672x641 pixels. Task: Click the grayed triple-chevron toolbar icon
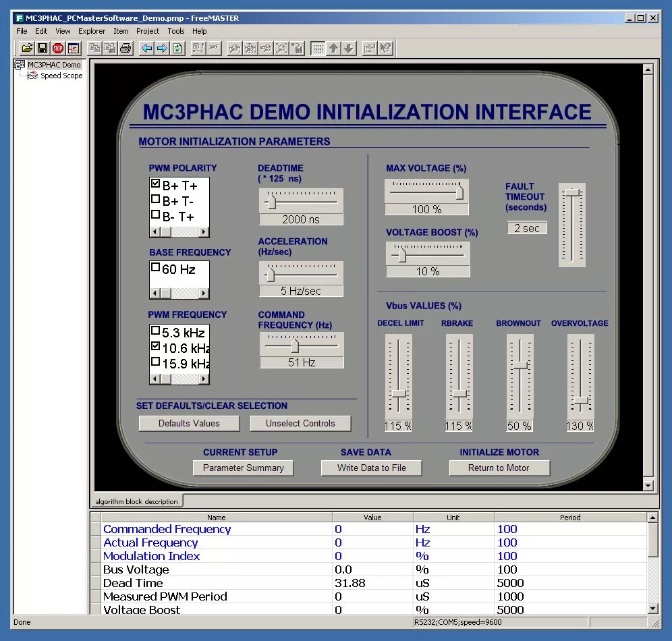click(x=214, y=49)
